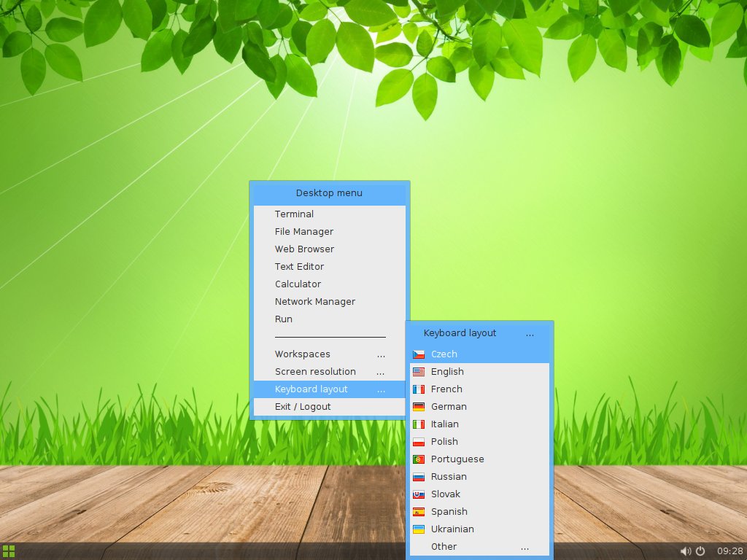
Task: Click the volume speaker tray icon
Action: [686, 551]
